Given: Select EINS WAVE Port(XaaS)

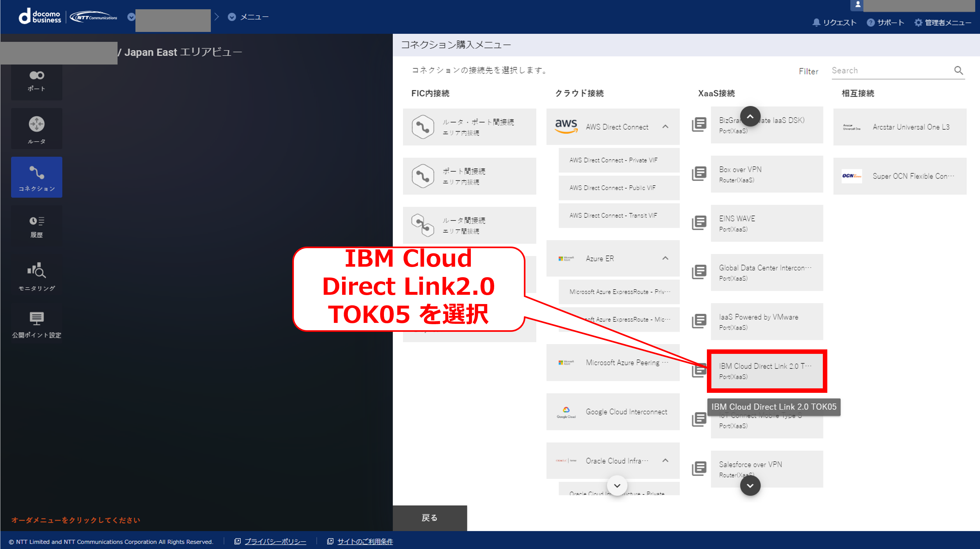Looking at the screenshot, I should click(x=767, y=223).
